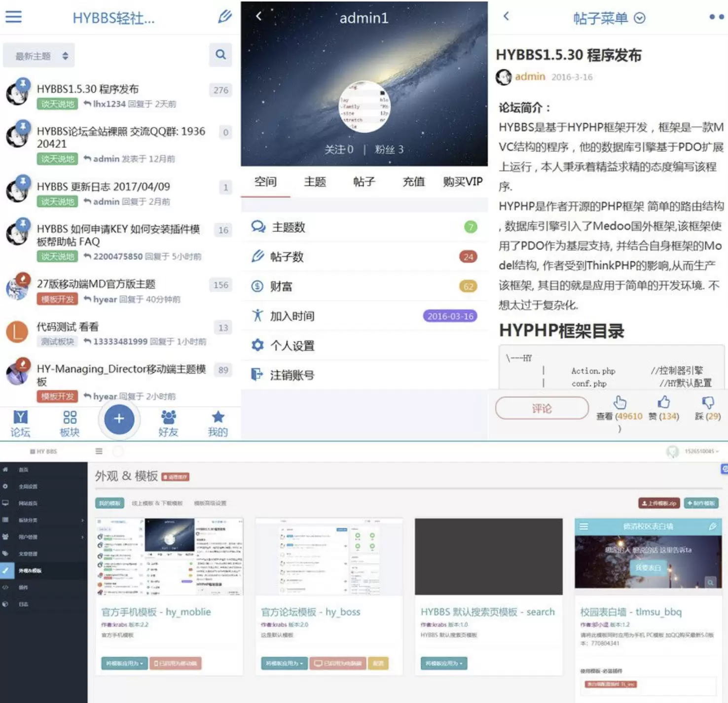
Task: Tap the 我的 star icon in bottom navigation
Action: coord(218,423)
